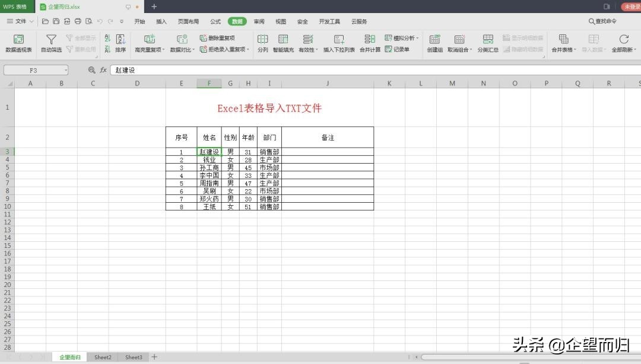Image resolution: width=641 pixels, height=364 pixels.
Task: Select column header J
Action: click(x=328, y=84)
